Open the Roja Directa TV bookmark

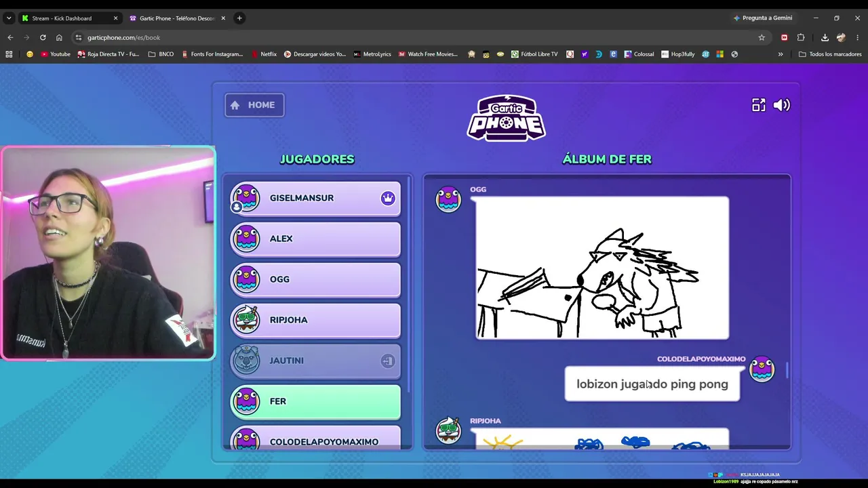pos(108,54)
